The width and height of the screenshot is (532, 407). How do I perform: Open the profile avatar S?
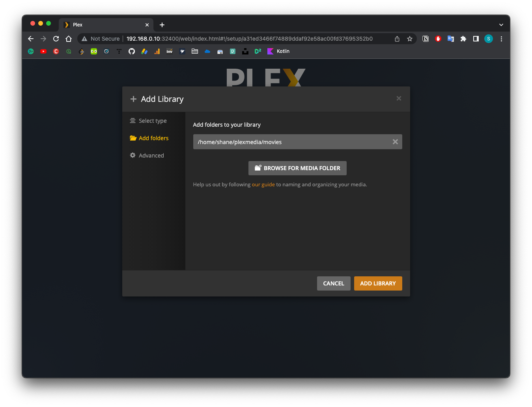point(489,39)
